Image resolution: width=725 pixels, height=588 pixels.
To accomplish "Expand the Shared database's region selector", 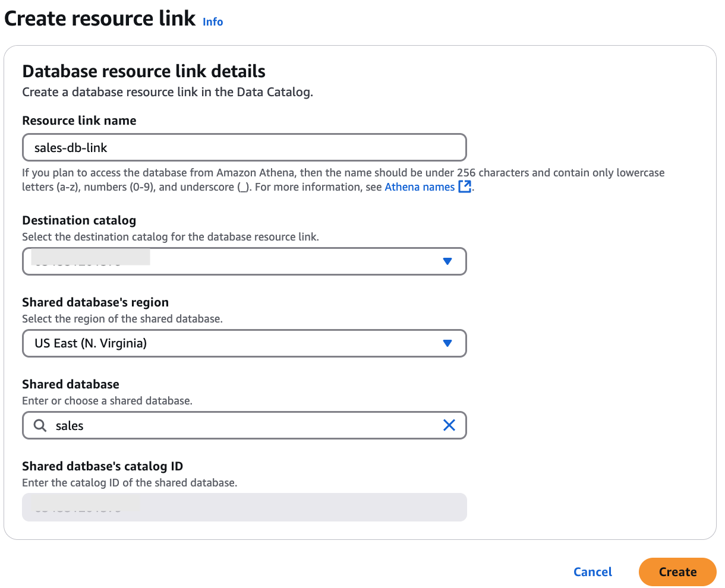I will (x=244, y=343).
